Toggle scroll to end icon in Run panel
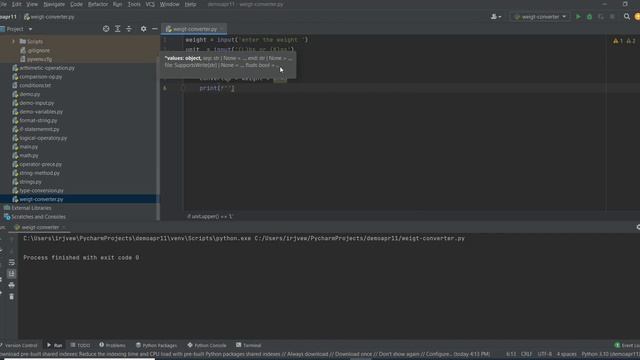This screenshot has width=640, height=360. [11, 273]
